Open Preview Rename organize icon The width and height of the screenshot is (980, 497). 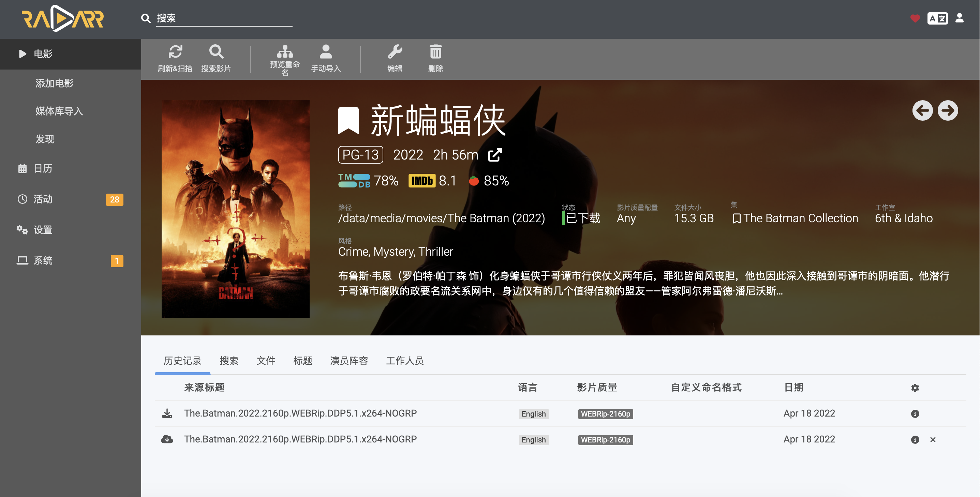(x=285, y=52)
